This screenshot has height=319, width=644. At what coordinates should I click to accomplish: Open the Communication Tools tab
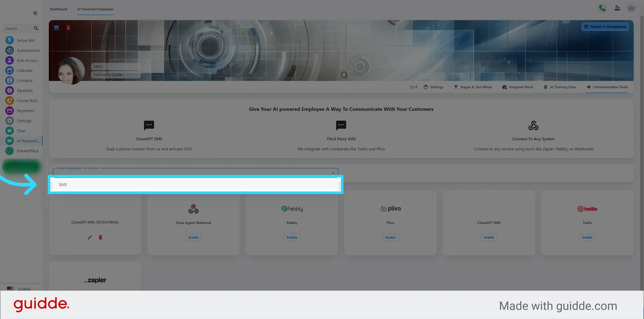click(607, 87)
